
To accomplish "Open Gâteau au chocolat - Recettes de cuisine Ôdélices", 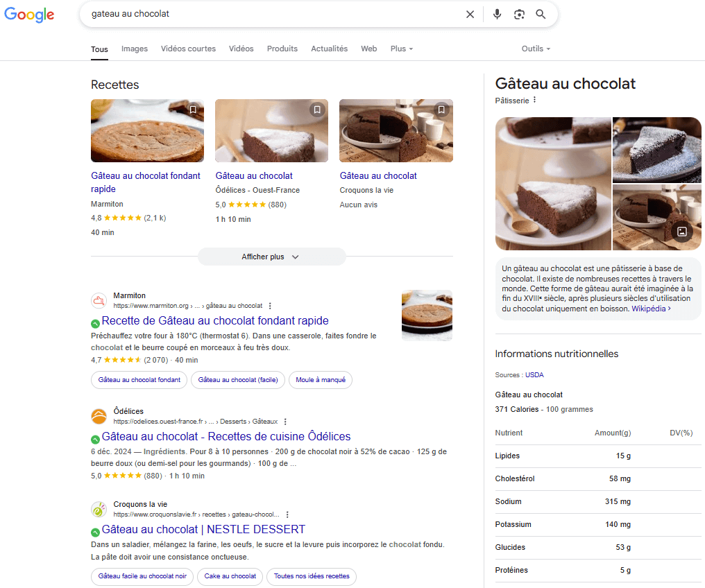I will [x=226, y=437].
